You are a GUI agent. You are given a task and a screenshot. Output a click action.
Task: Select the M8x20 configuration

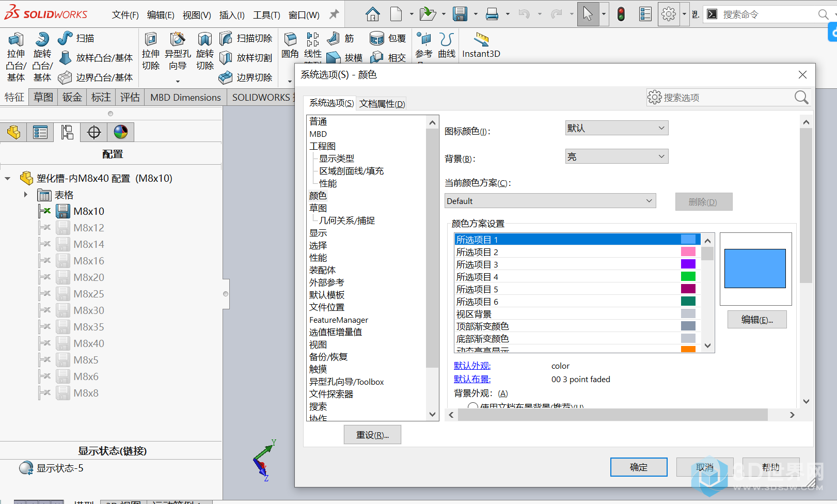[x=89, y=277]
